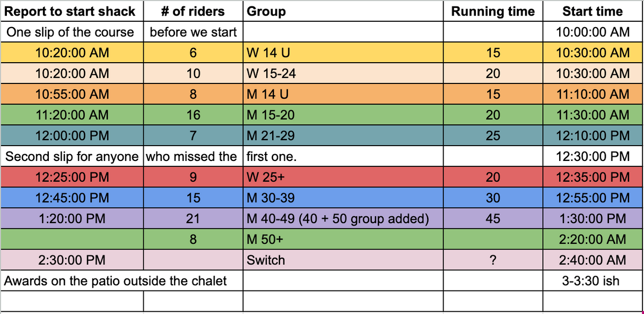Screen dimensions: 644x314
Task: Select the "M 14 U" group cell
Action: [x=343, y=94]
